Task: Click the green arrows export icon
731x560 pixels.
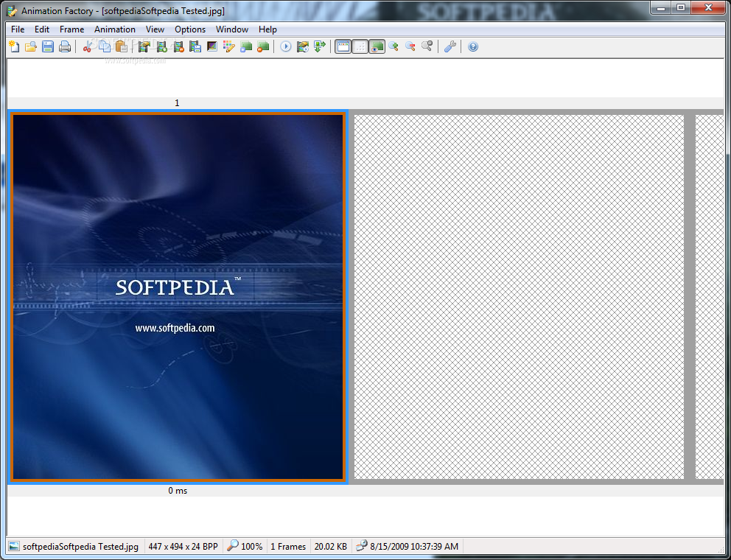Action: pyautogui.click(x=319, y=46)
